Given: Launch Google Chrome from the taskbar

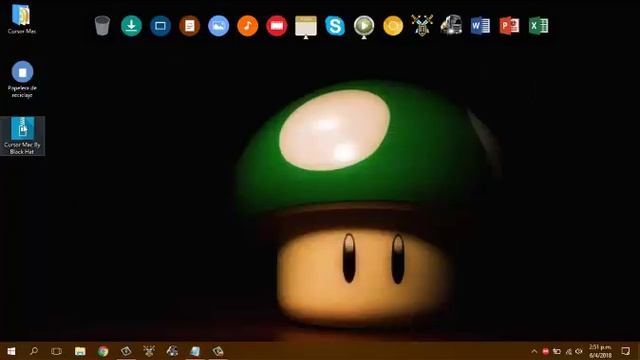Looking at the screenshot, I should pyautogui.click(x=103, y=351).
